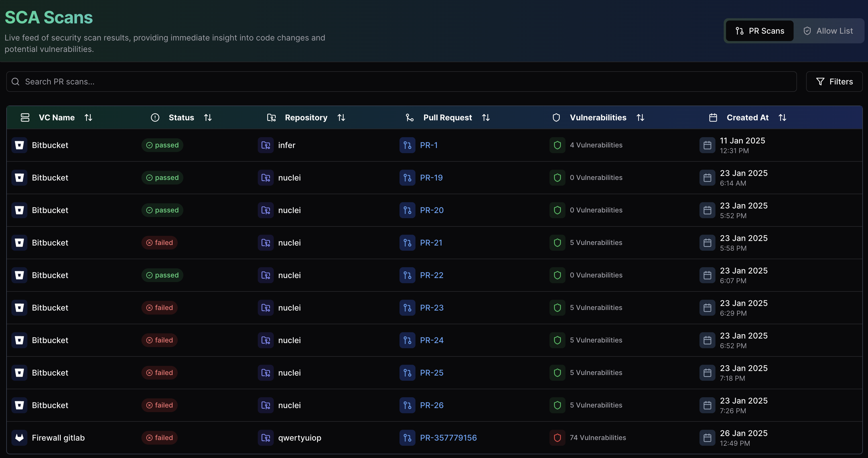868x458 pixels.
Task: Click the repository folder icon beside infer
Action: pos(265,145)
